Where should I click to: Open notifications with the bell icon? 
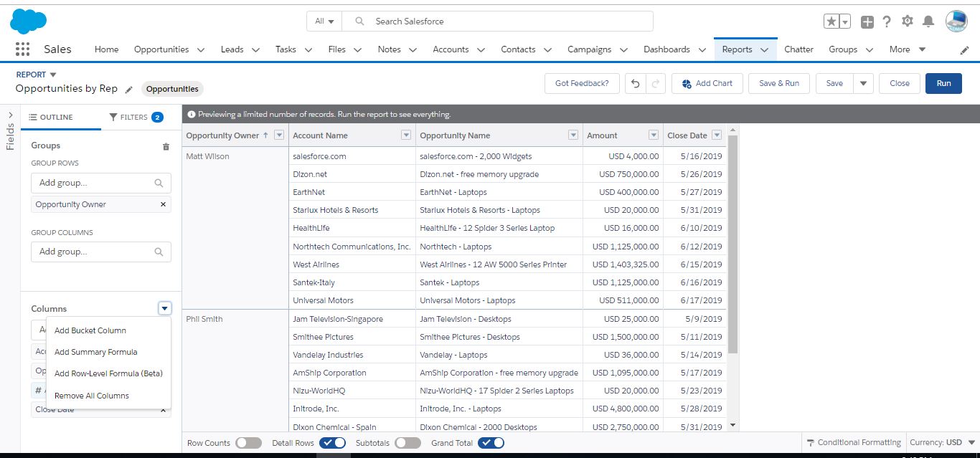pyautogui.click(x=928, y=22)
